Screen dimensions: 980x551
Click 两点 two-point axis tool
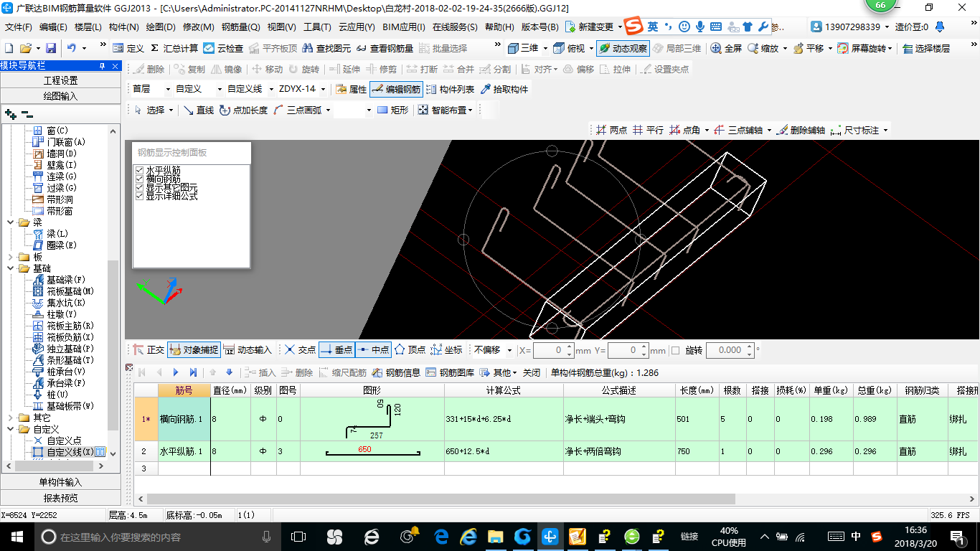point(611,130)
